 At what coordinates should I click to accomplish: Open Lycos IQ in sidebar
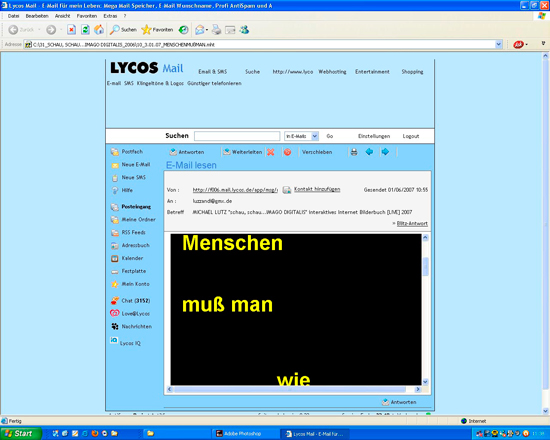coord(126,341)
